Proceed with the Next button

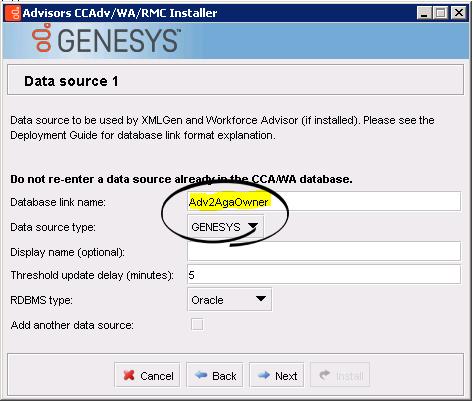[277, 375]
